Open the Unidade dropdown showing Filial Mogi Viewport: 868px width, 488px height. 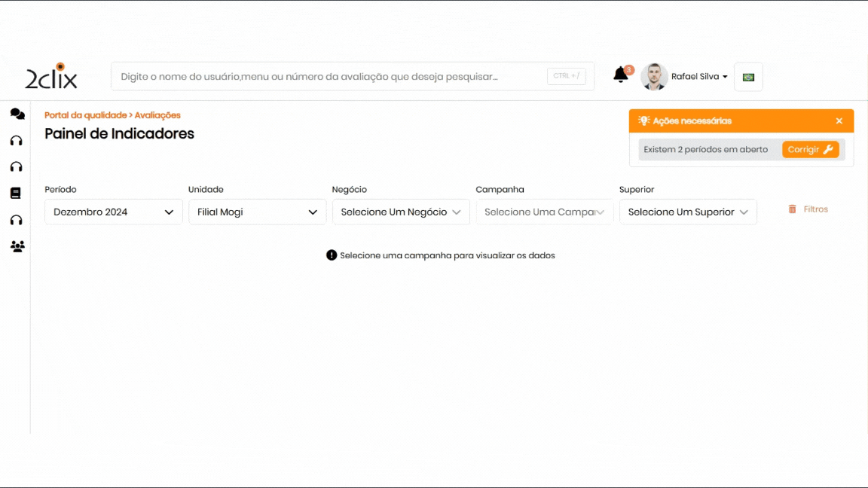coord(257,212)
